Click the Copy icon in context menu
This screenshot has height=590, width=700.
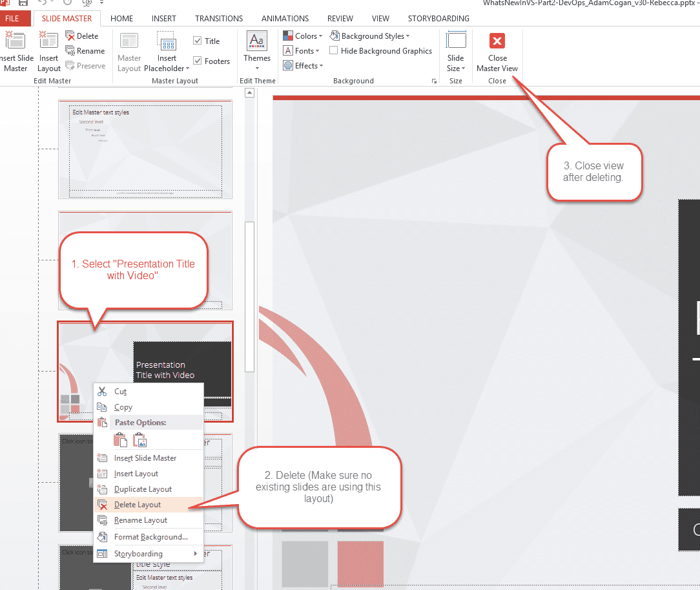102,407
